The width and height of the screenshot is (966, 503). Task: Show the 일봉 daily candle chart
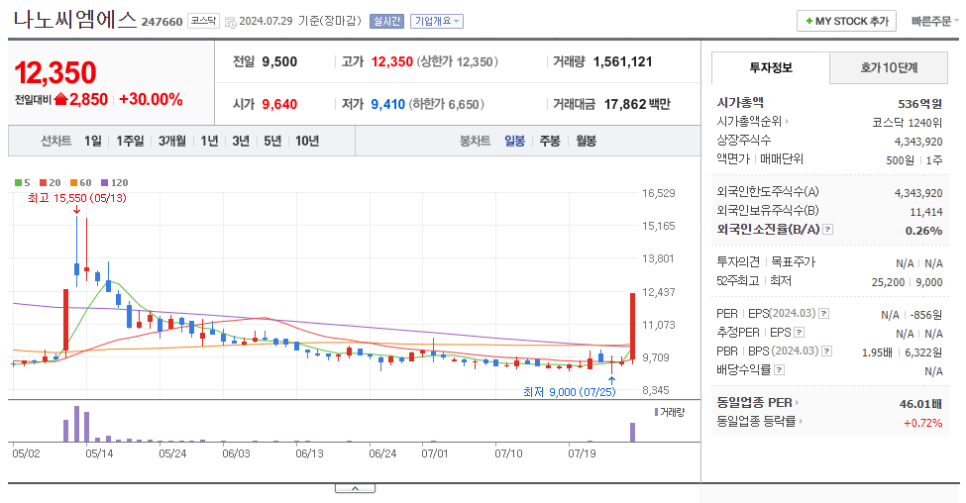click(x=514, y=141)
